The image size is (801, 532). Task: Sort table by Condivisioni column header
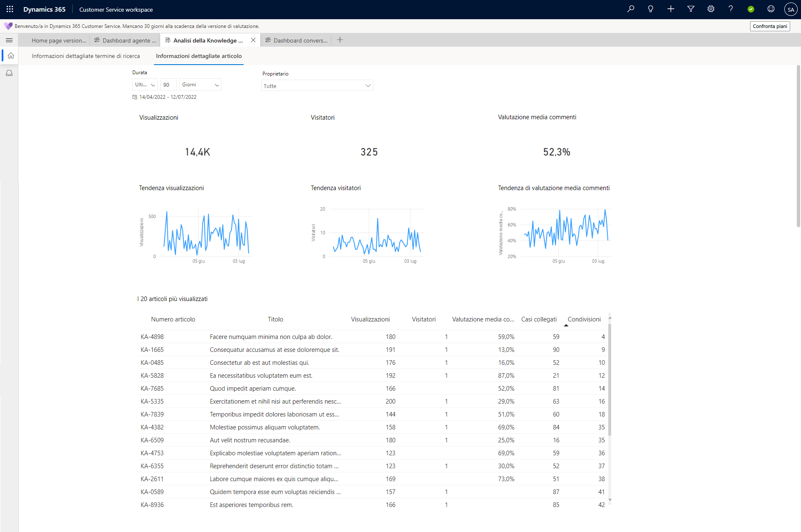pyautogui.click(x=584, y=319)
